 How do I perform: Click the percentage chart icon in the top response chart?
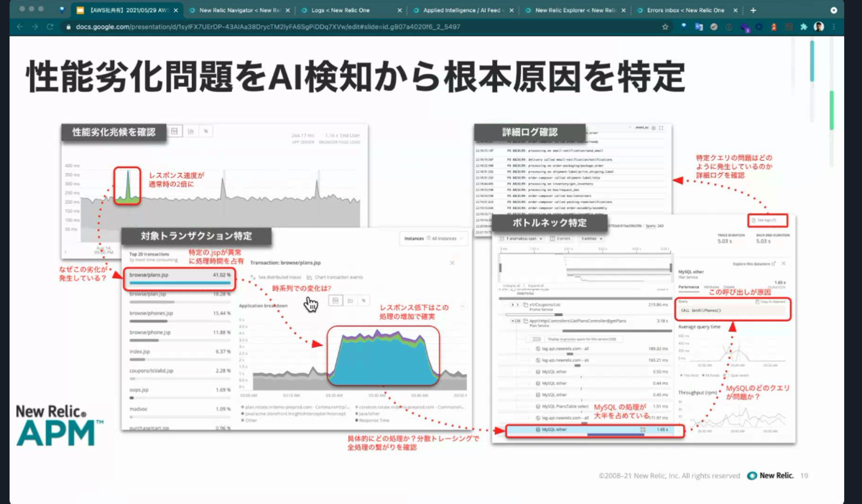pos(205,131)
